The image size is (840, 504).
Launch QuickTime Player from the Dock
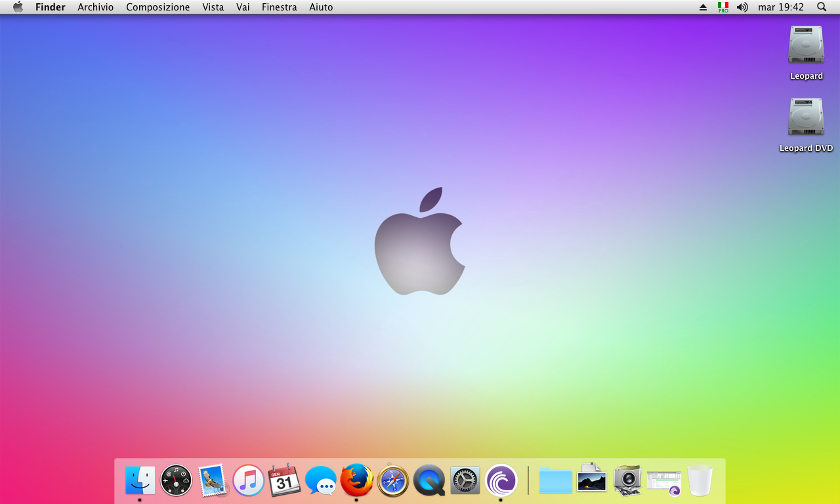tap(429, 480)
